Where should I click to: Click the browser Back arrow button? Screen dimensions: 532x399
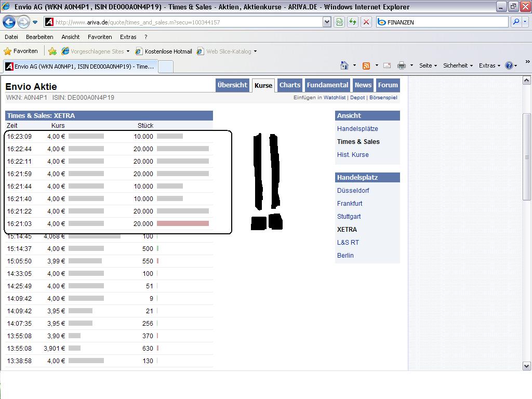pos(9,22)
